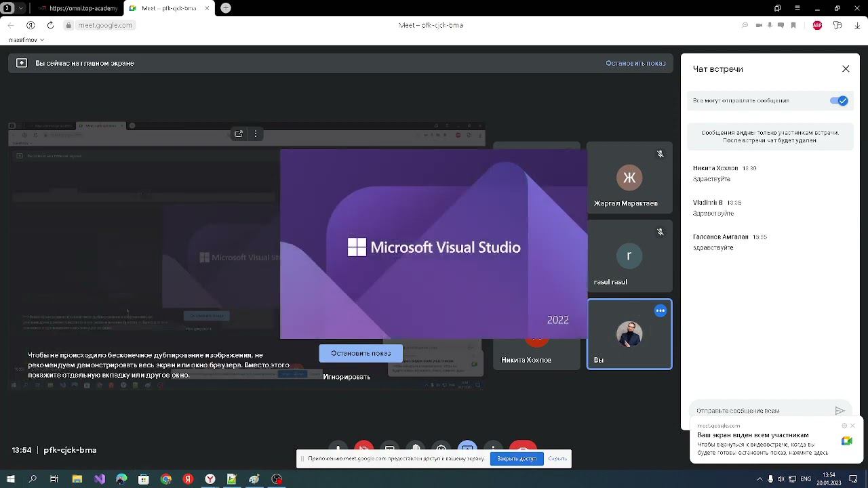Open Windows notification center
The image size is (868, 488).
click(x=854, y=479)
